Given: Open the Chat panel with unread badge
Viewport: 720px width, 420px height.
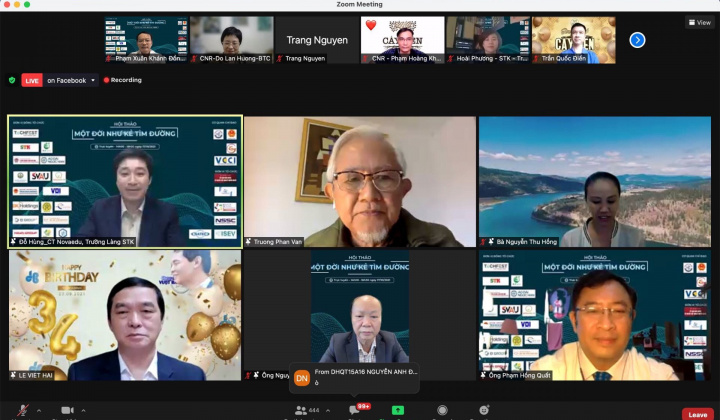Looking at the screenshot, I should pyautogui.click(x=356, y=411).
